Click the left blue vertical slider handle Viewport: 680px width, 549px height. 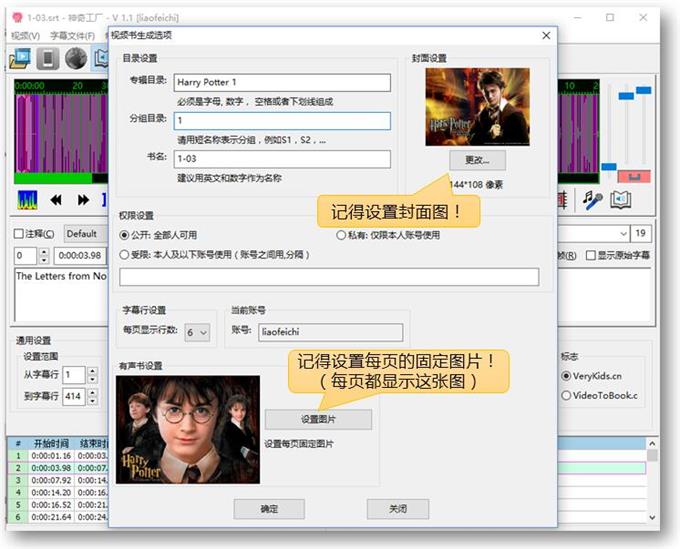[626, 96]
